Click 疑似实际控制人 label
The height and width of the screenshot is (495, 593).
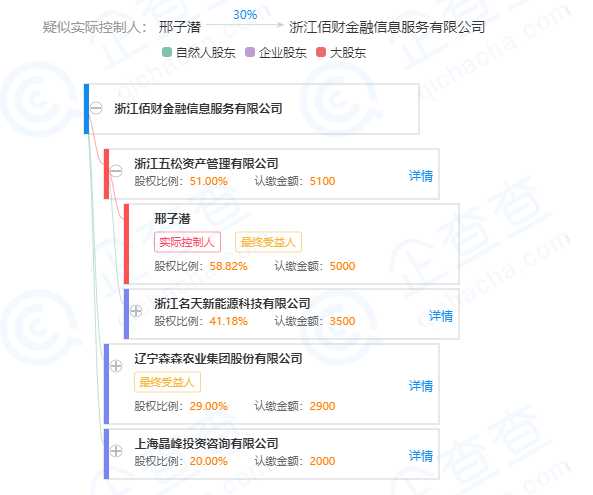(94, 27)
